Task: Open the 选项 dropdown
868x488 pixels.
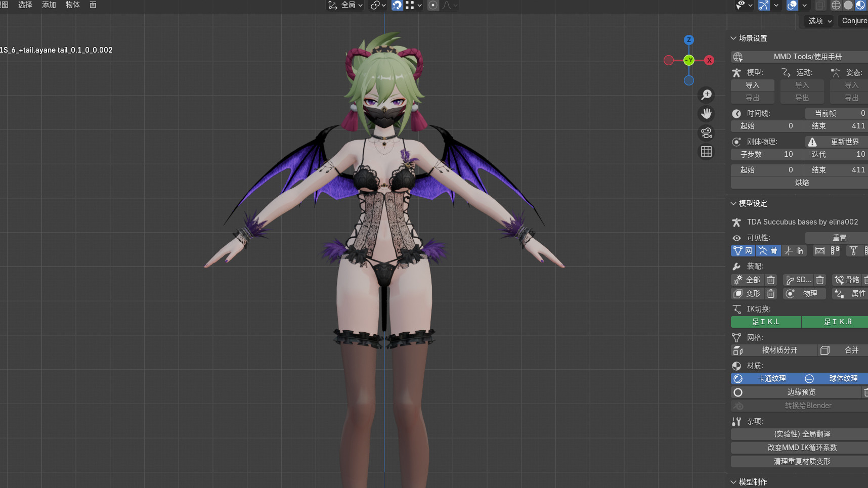Action: [x=819, y=21]
